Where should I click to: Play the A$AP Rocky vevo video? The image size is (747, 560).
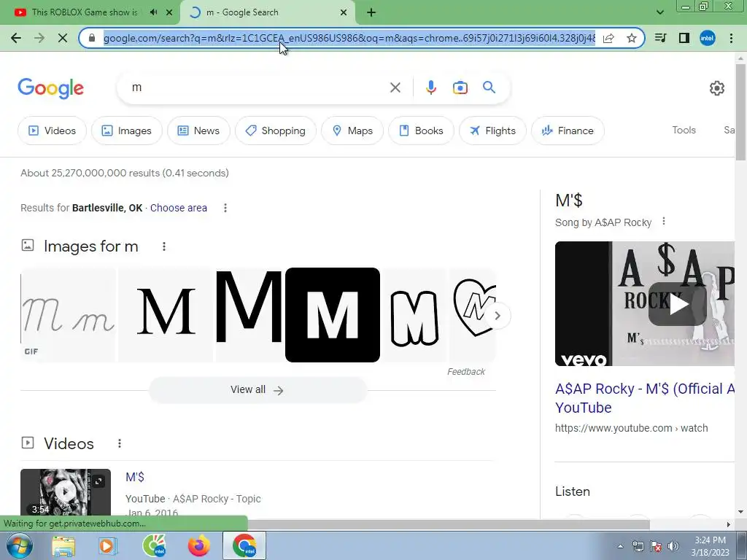(677, 304)
